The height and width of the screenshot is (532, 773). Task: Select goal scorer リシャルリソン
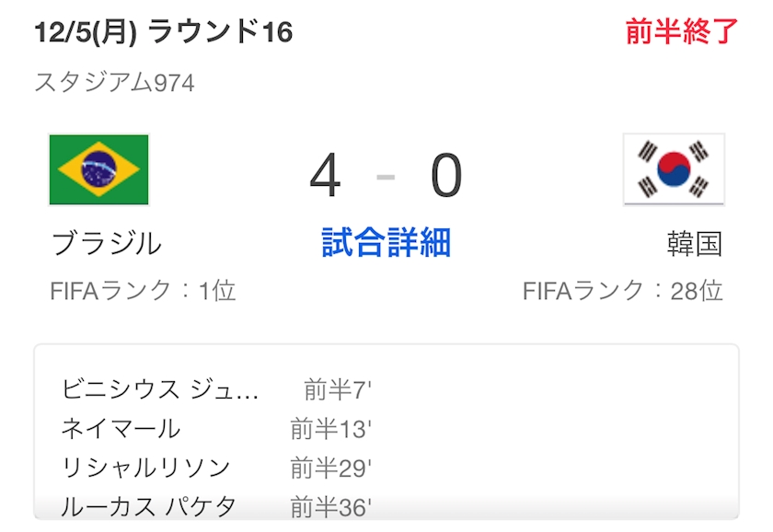pyautogui.click(x=145, y=468)
